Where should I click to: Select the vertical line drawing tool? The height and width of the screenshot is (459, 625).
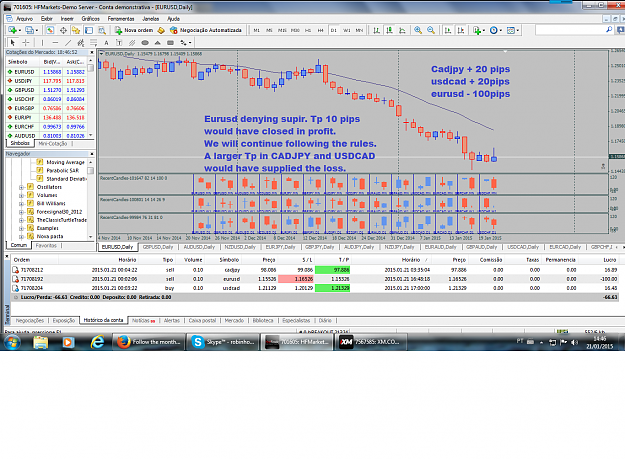[x=42, y=43]
